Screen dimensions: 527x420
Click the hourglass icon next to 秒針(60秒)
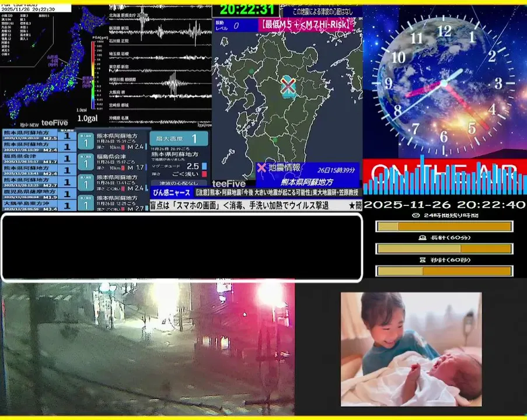[423, 260]
